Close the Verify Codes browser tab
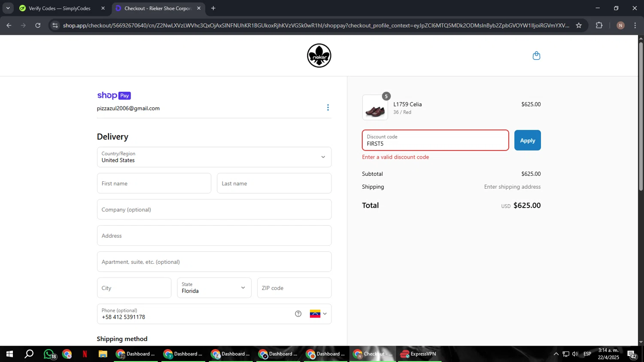 pos(103,8)
